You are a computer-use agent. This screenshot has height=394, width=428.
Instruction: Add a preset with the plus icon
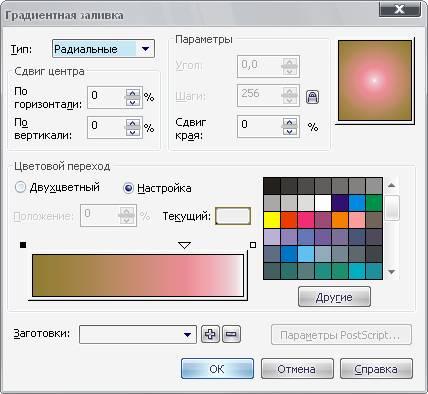pos(210,334)
